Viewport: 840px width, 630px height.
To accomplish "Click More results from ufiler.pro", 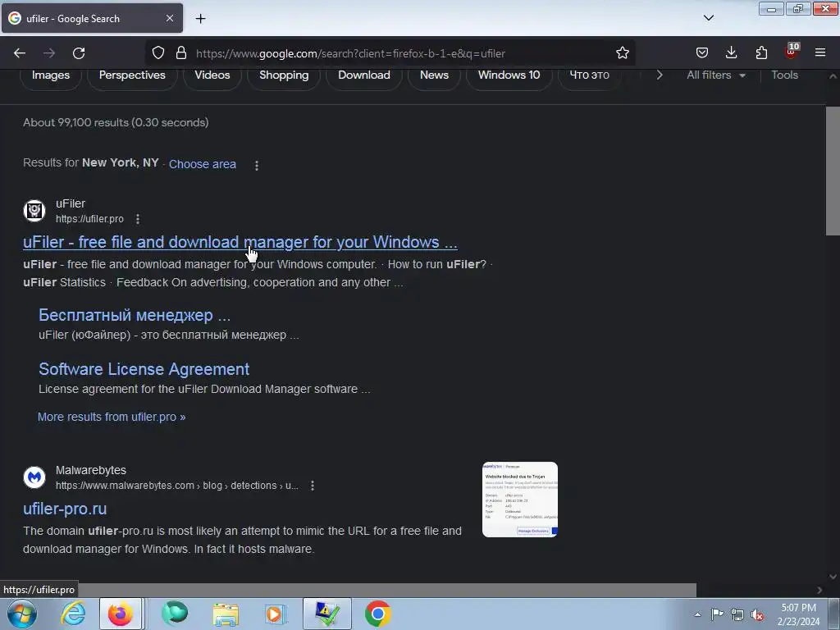I will (x=112, y=417).
